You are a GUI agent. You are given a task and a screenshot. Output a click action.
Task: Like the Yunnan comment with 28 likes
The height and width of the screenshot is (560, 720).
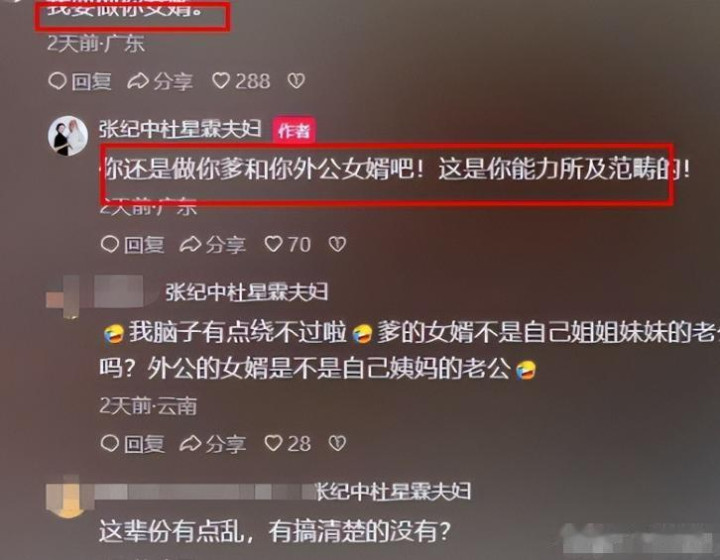click(288, 443)
